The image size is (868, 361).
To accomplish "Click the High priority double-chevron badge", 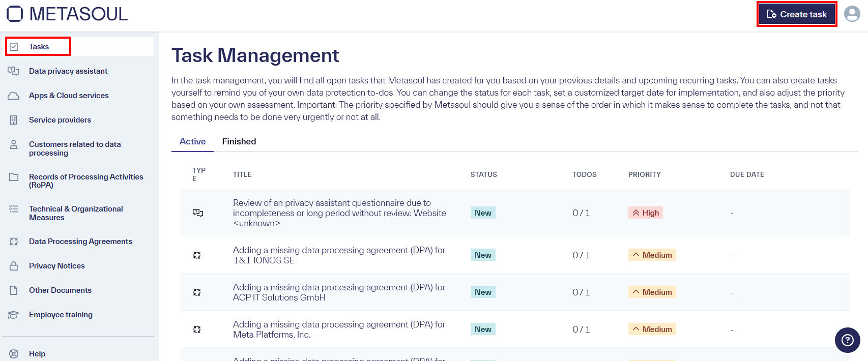I will click(646, 213).
